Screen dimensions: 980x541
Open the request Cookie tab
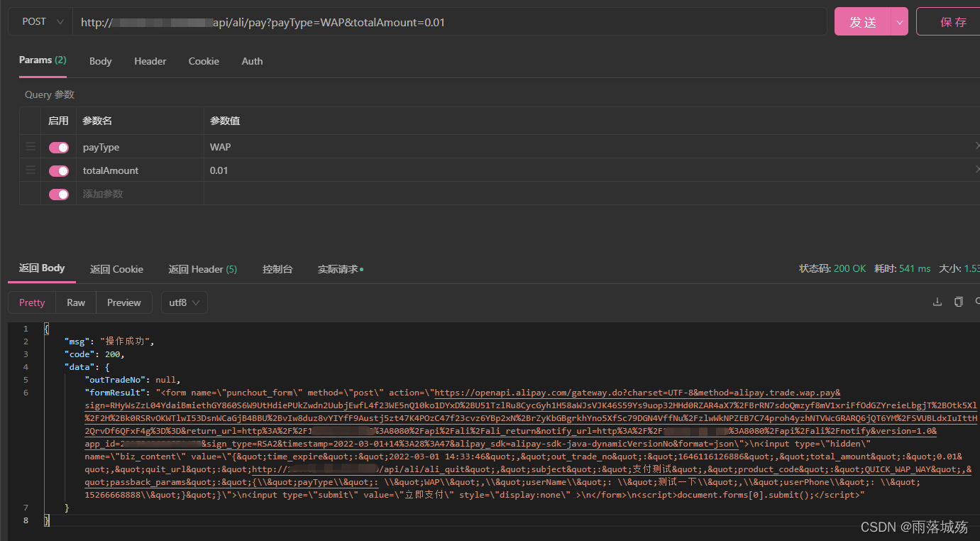(x=204, y=61)
